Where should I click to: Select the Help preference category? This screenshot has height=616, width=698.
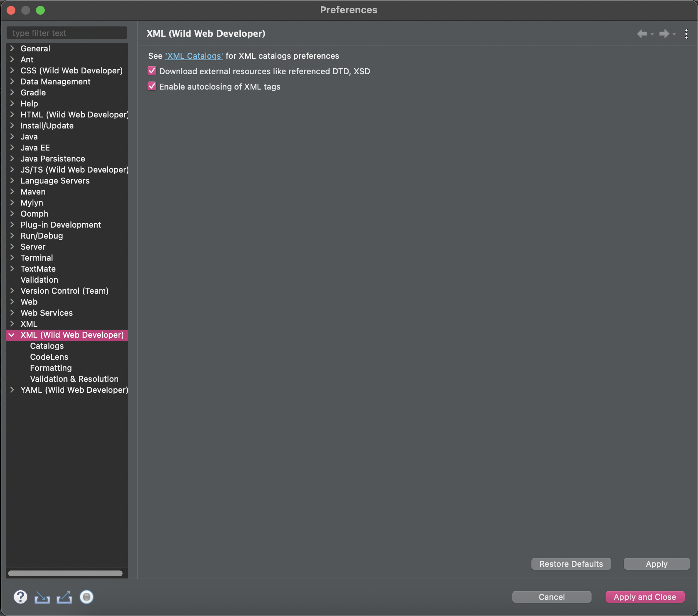tap(29, 104)
